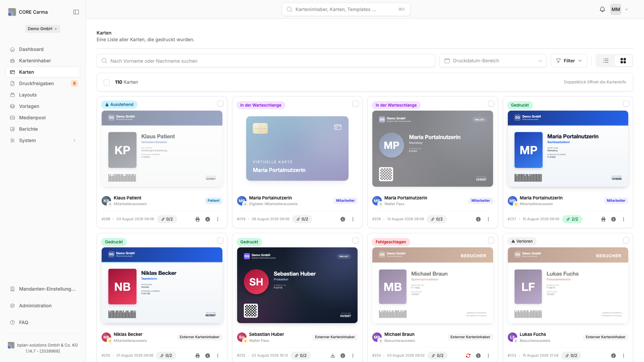
Task: Switch to list view
Action: 606,61
